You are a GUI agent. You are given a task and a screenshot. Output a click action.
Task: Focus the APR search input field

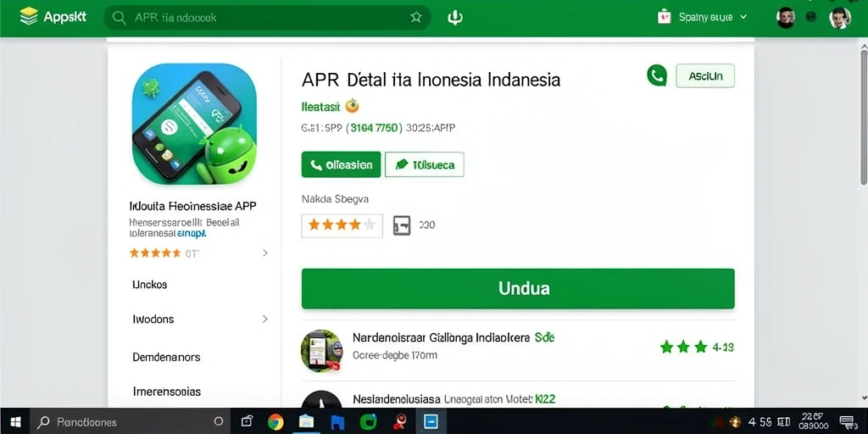(267, 18)
